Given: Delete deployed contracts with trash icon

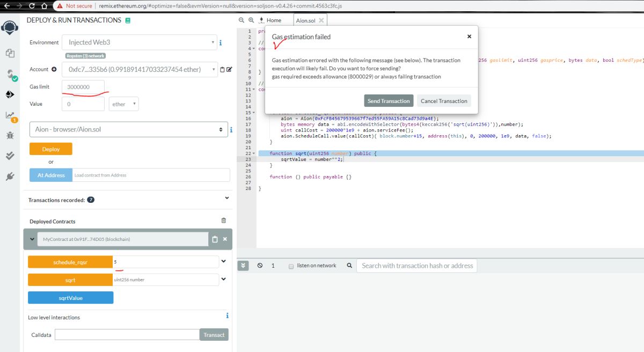Looking at the screenshot, I should coord(224,221).
